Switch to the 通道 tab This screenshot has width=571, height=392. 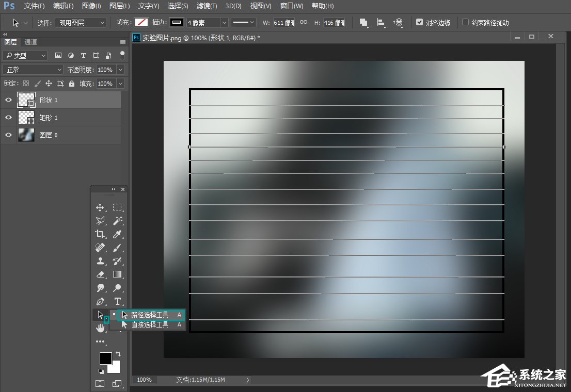pos(31,42)
